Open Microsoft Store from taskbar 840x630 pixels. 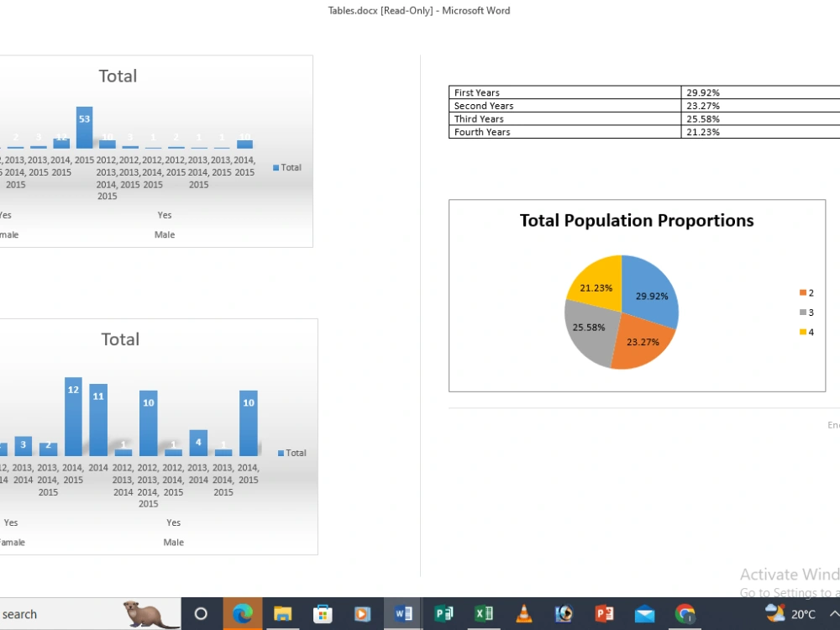(x=323, y=613)
